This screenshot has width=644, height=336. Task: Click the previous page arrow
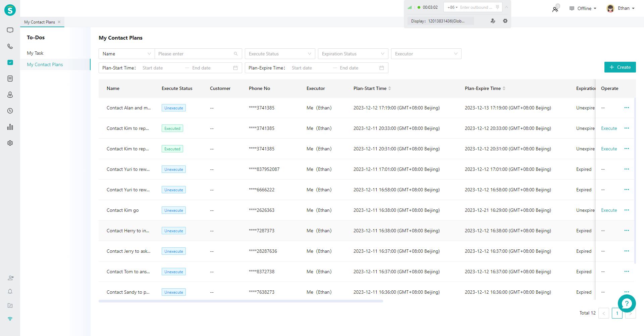604,313
